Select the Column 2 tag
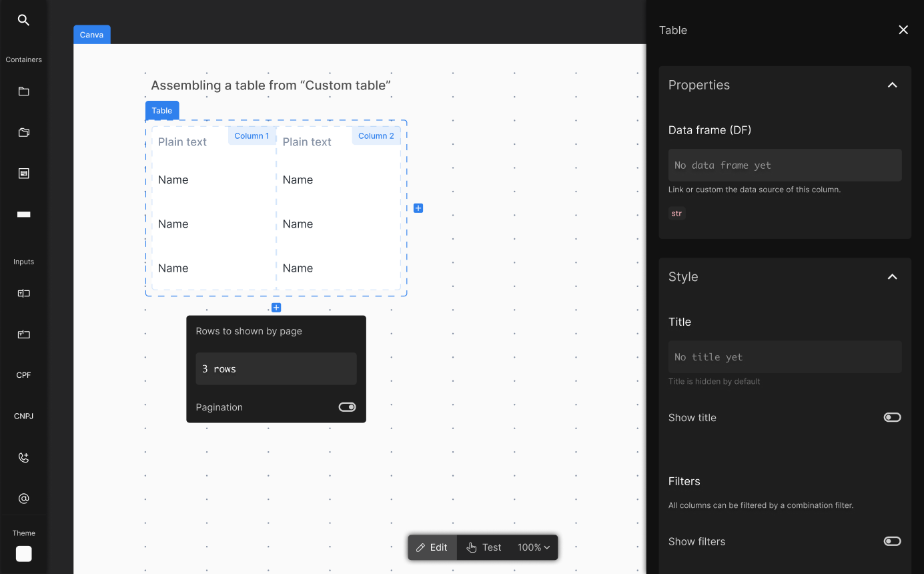The height and width of the screenshot is (574, 924). [376, 135]
